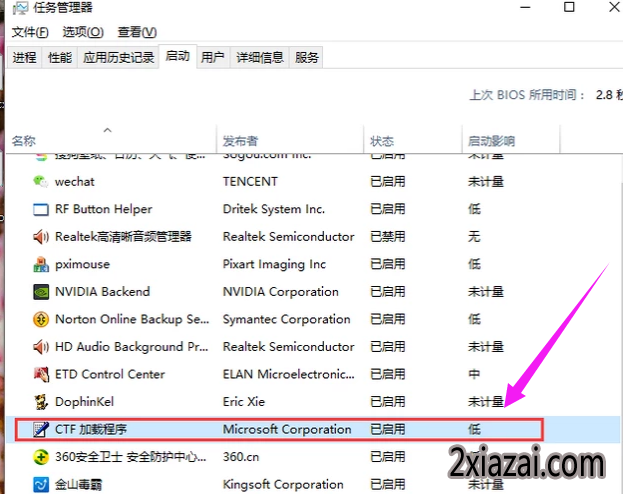
Task: Click the 无 impact value for Realtek
Action: (474, 237)
